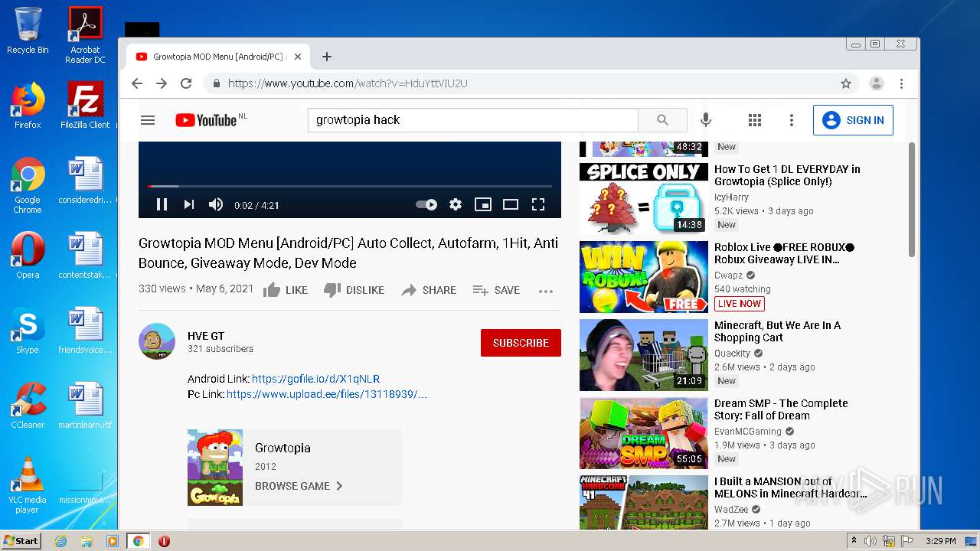This screenshot has width=980, height=551.
Task: Select the Growtopia MOD Menu tab
Action: (218, 57)
